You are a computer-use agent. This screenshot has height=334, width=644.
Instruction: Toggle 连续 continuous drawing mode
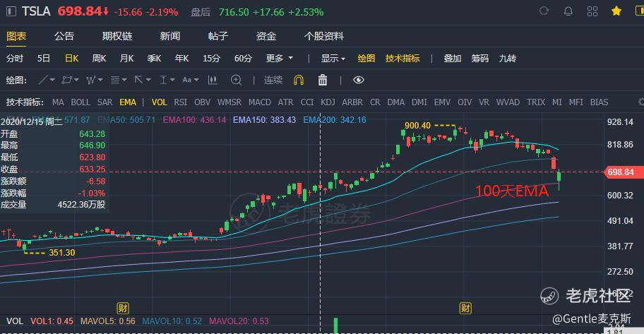tap(273, 80)
